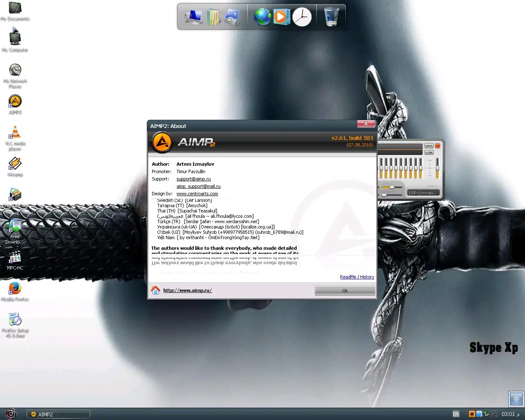Viewport: 525px width, 420px height.
Task: Launch the AIMP2 desktop shortcut
Action: coord(15,105)
